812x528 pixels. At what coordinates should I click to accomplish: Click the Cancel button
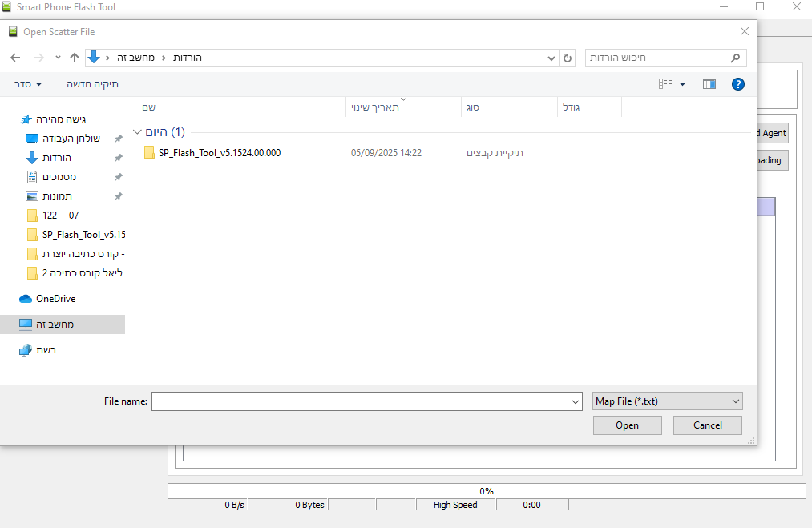pos(707,425)
